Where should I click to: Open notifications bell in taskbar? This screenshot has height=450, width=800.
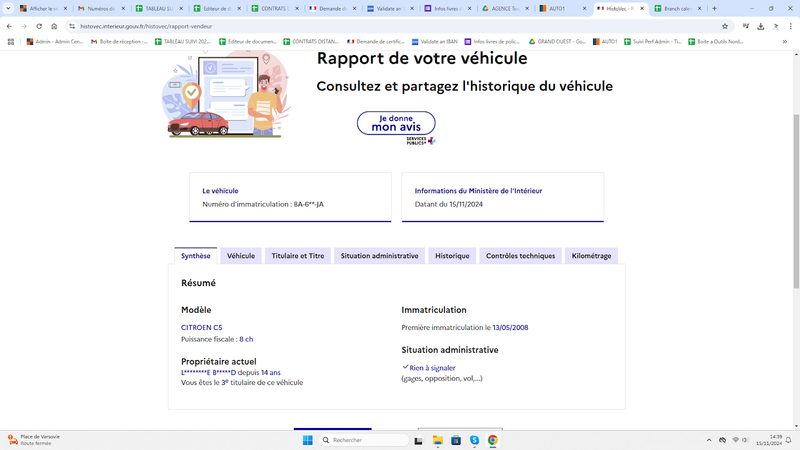pyautogui.click(x=789, y=440)
